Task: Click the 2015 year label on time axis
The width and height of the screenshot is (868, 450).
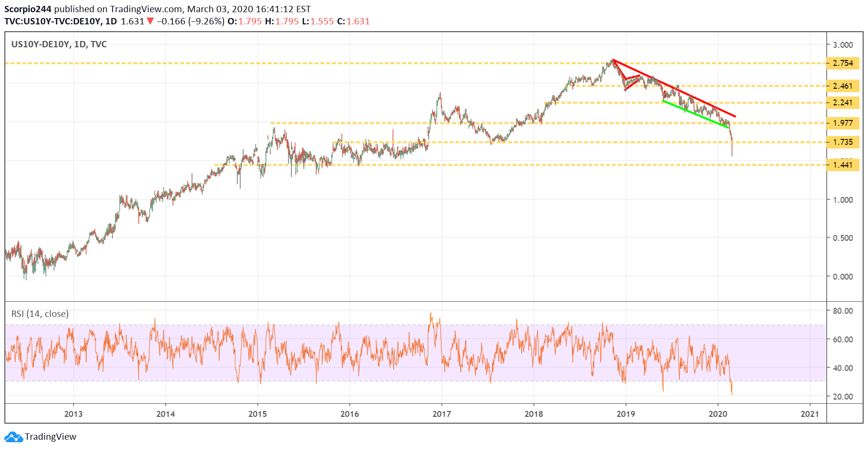Action: point(258,414)
